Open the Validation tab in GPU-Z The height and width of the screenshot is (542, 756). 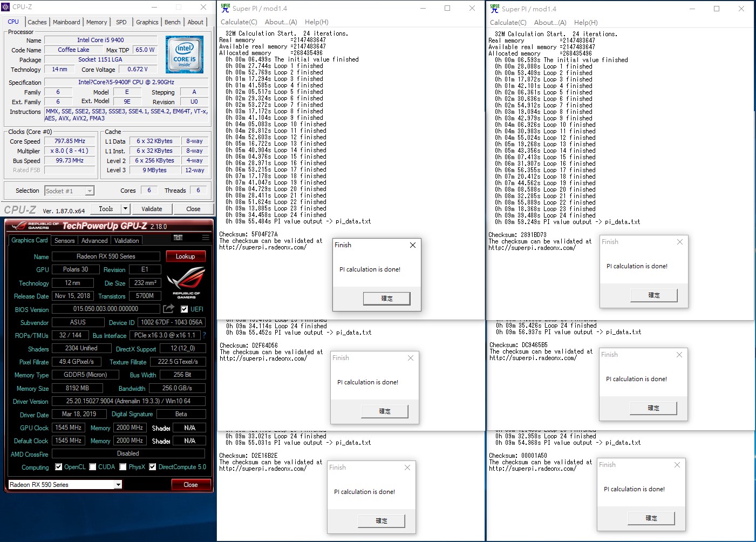click(x=127, y=241)
